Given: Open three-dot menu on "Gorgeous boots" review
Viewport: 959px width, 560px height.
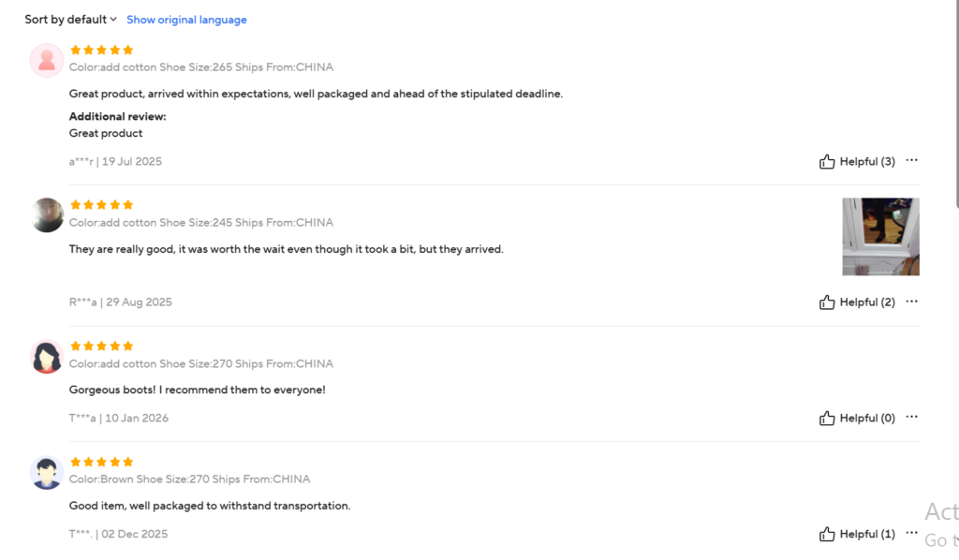Looking at the screenshot, I should point(911,417).
